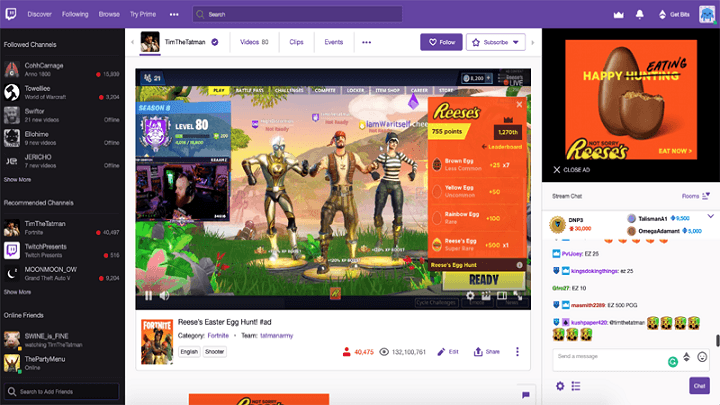Open TimTheTatman channel avatar
This screenshot has height=405, width=720.
(x=150, y=42)
